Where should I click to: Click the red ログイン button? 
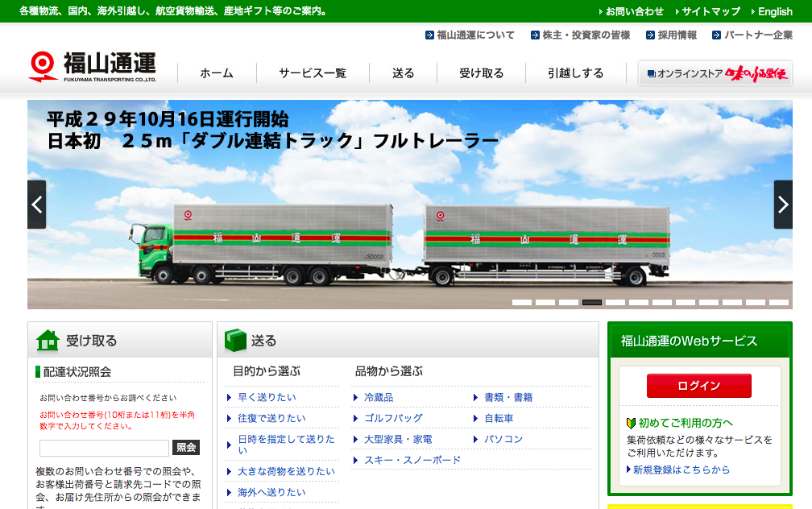click(x=699, y=386)
